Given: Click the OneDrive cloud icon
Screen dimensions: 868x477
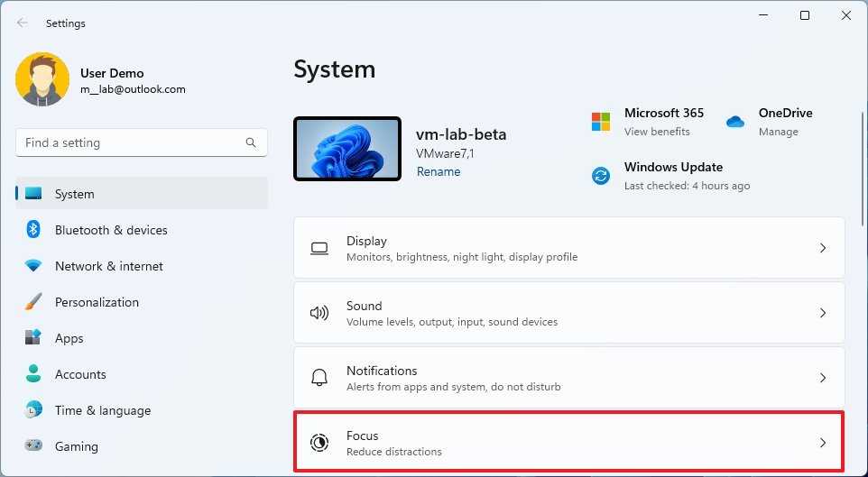Looking at the screenshot, I should click(x=735, y=122).
